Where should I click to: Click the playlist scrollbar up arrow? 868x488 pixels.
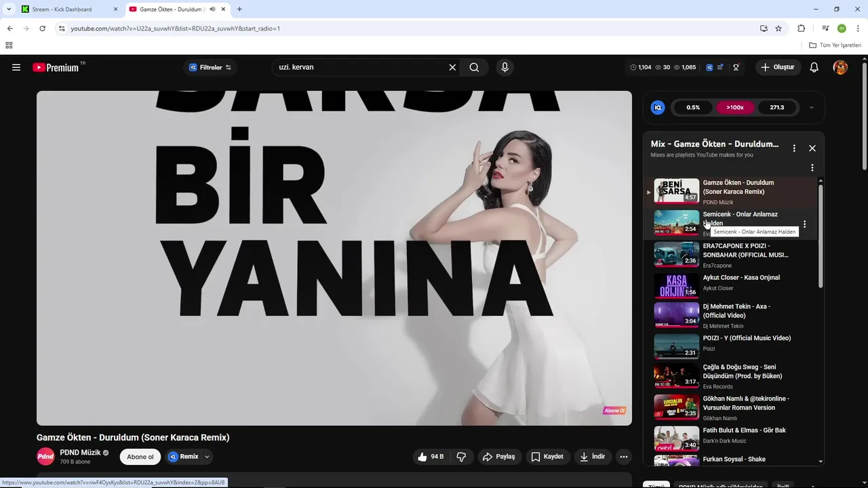(x=821, y=181)
